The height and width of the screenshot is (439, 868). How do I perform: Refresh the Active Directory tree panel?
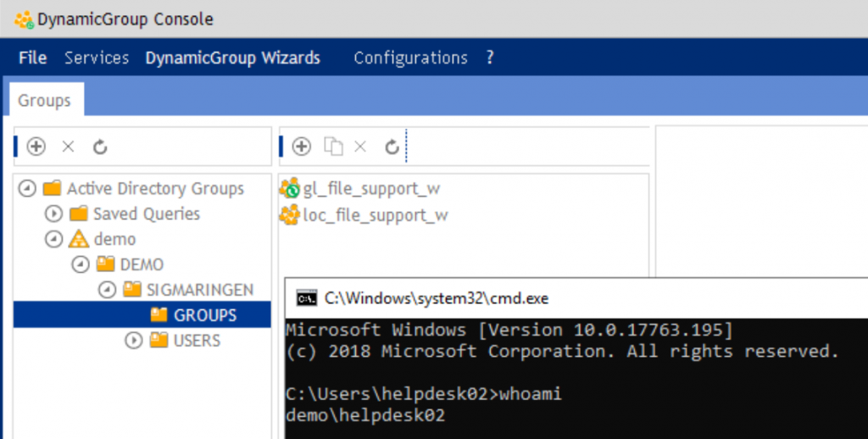pyautogui.click(x=100, y=147)
